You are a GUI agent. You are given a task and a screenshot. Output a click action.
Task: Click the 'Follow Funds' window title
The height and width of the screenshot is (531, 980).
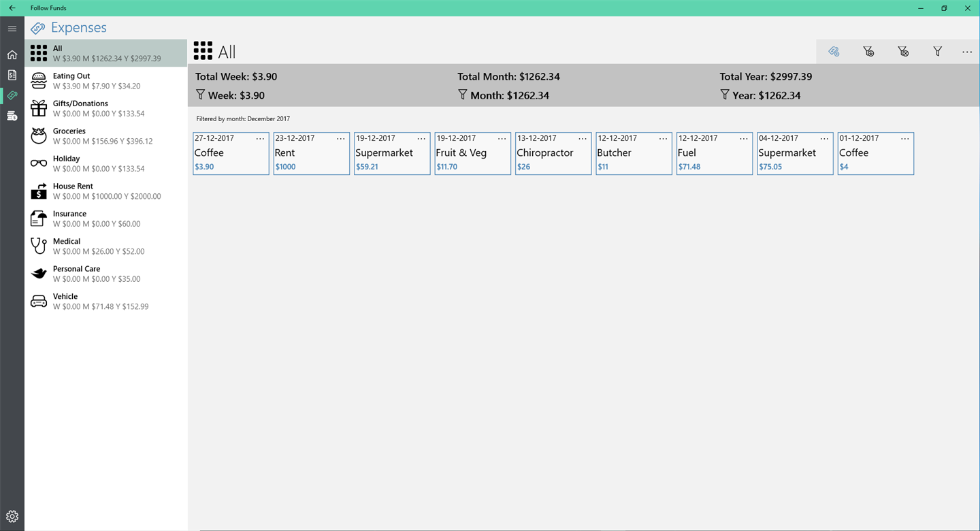(48, 8)
